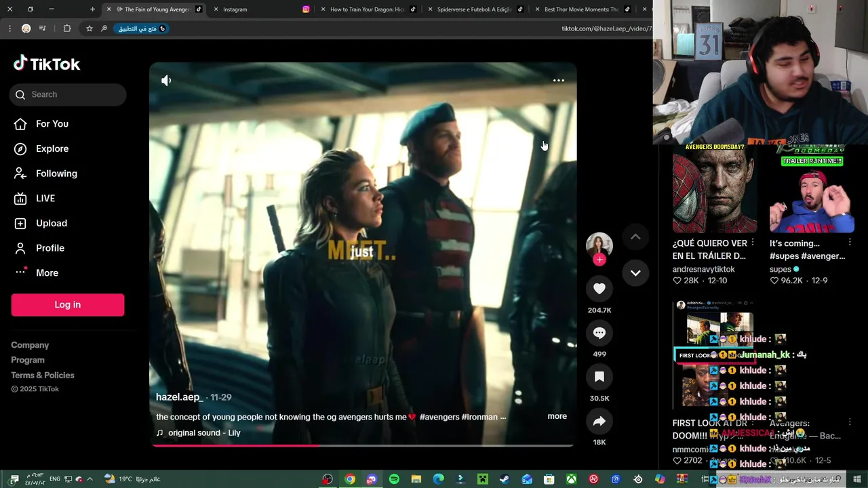Image resolution: width=868 pixels, height=488 pixels.
Task: Click the share arrow icon
Action: pos(599,422)
